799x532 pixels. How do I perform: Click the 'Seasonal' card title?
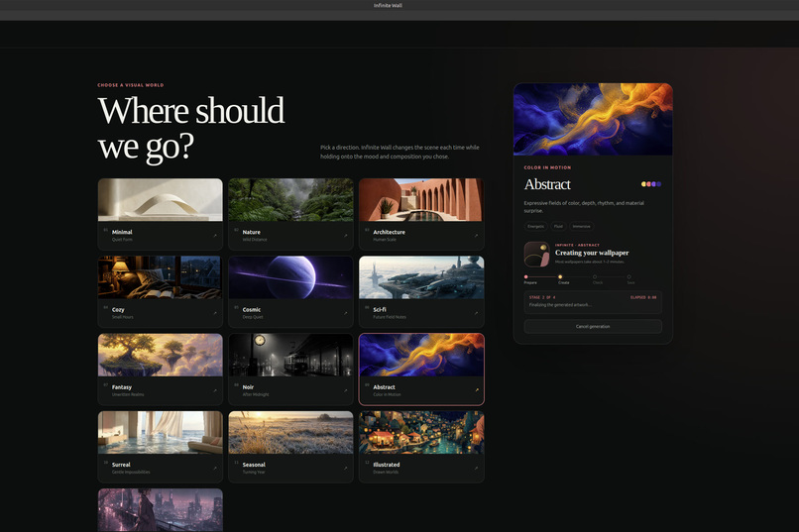(254, 465)
